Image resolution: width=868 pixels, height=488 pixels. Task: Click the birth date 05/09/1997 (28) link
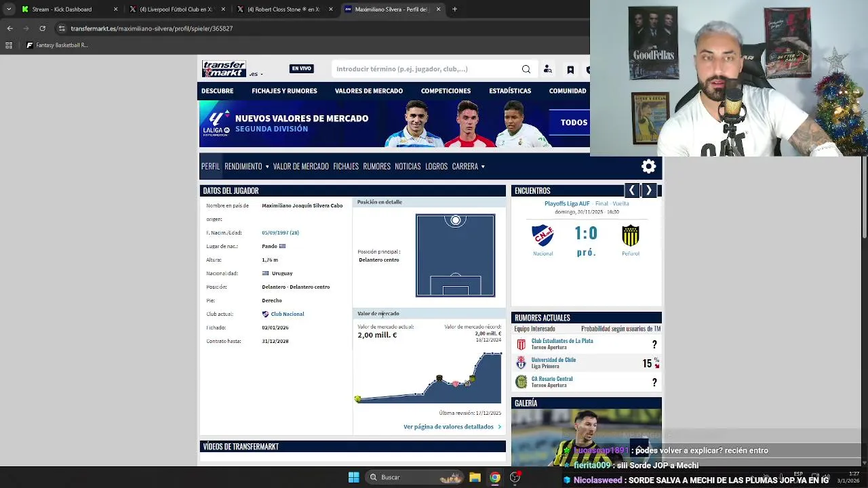tap(280, 232)
